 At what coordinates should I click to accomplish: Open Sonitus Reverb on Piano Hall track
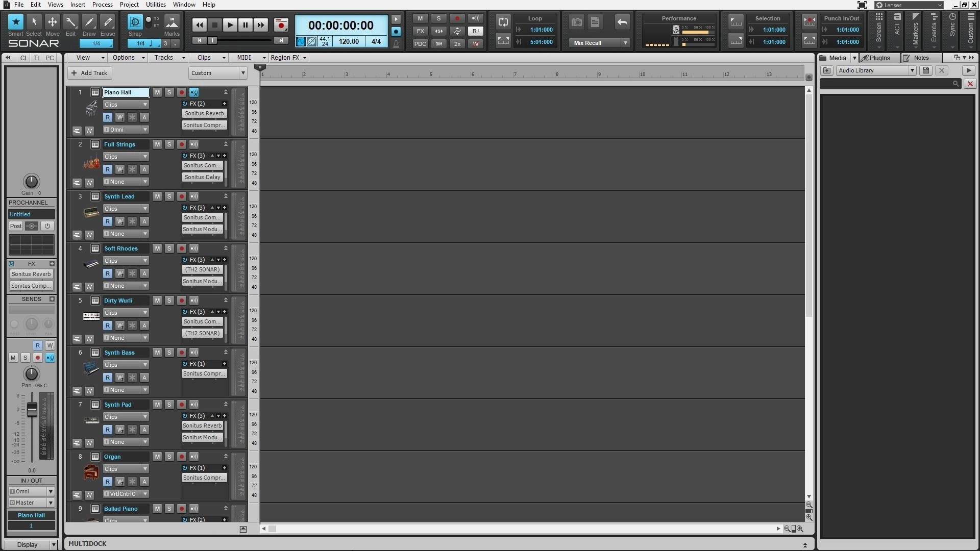click(204, 113)
